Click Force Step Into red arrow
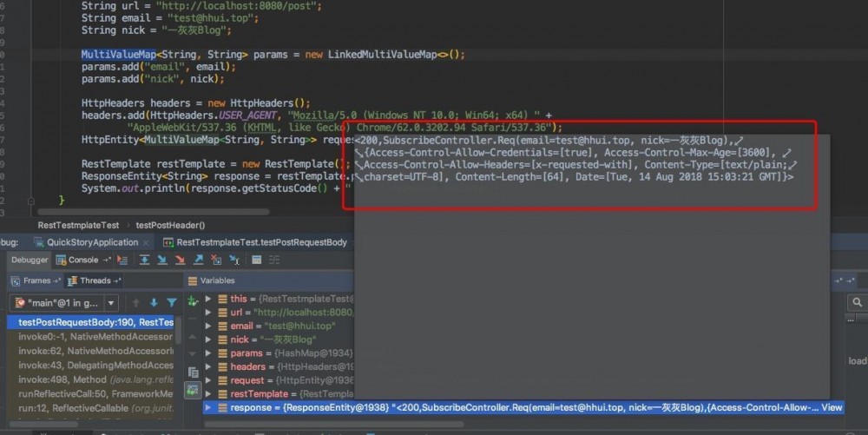This screenshot has height=435, width=868. [x=180, y=260]
